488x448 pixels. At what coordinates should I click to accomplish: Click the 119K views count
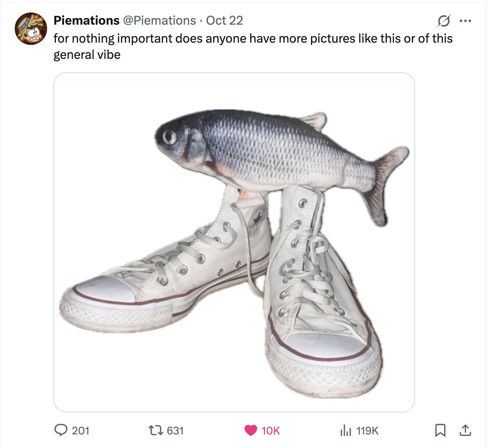click(x=367, y=430)
